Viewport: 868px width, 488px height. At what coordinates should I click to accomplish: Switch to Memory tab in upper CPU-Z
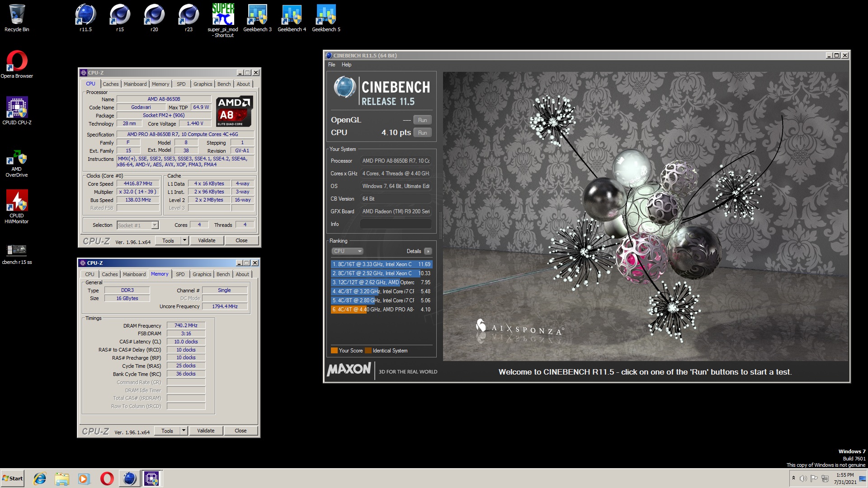coord(160,84)
